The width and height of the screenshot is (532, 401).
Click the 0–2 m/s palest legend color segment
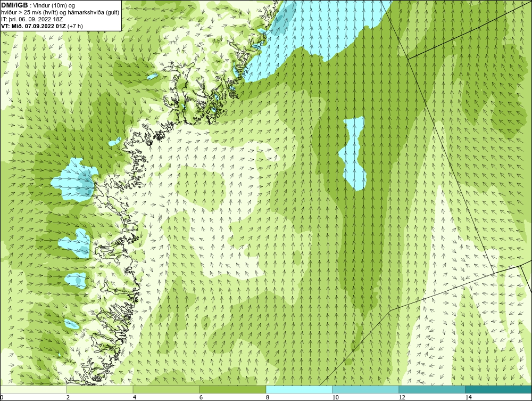[x=33, y=389]
